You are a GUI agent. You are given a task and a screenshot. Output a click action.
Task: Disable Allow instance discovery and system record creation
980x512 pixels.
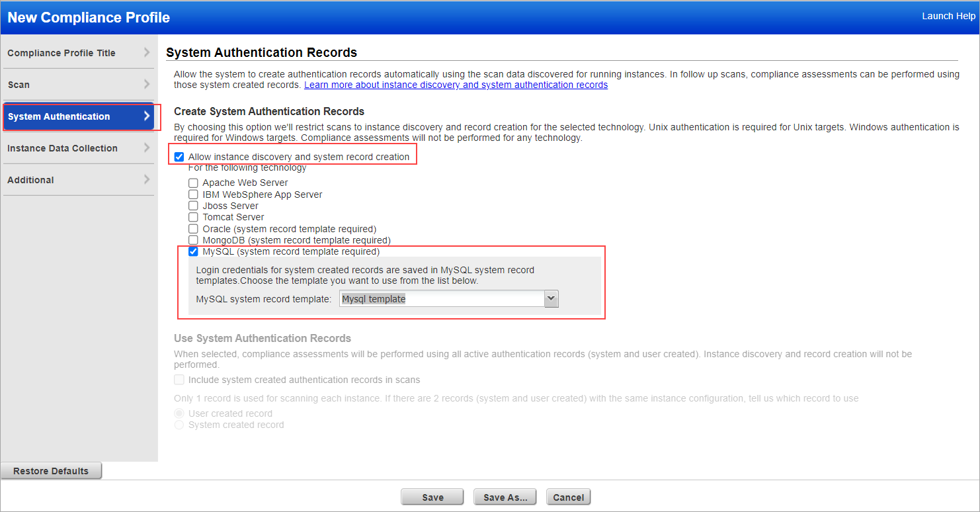pyautogui.click(x=179, y=157)
